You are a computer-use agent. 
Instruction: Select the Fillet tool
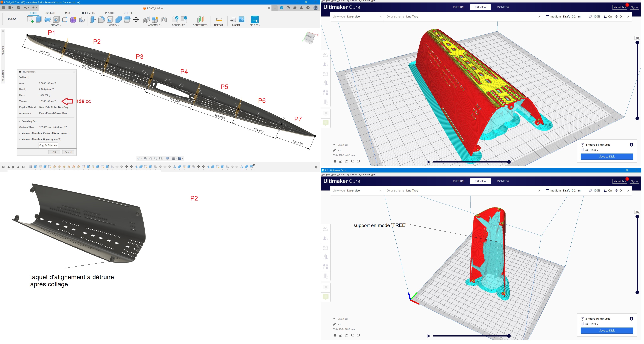pos(101,19)
